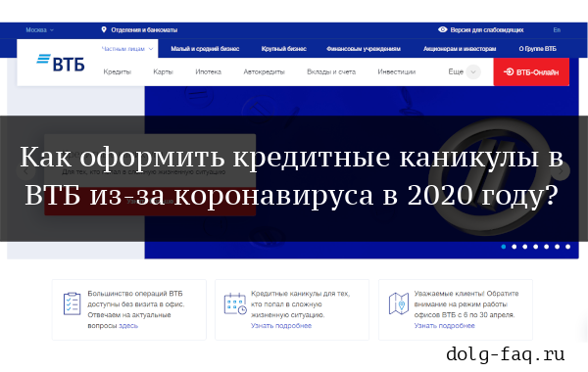Click the location pin icon
Screen dimensions: 588x372
coord(104,29)
